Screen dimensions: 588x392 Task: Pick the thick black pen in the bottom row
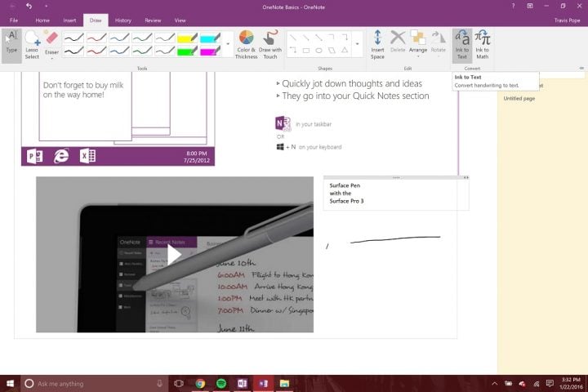tap(73, 51)
